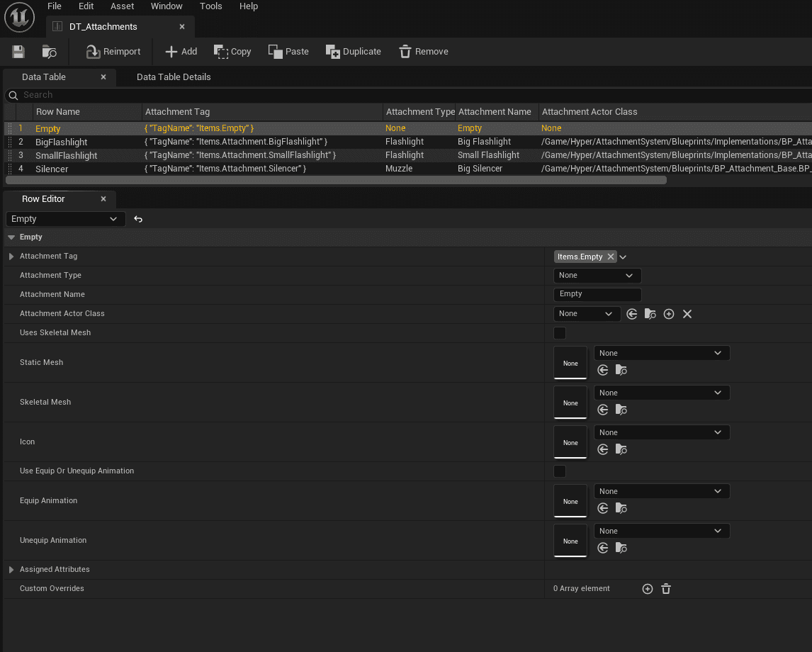Clear the Attachment Actor Class value
The height and width of the screenshot is (652, 812).
(687, 314)
